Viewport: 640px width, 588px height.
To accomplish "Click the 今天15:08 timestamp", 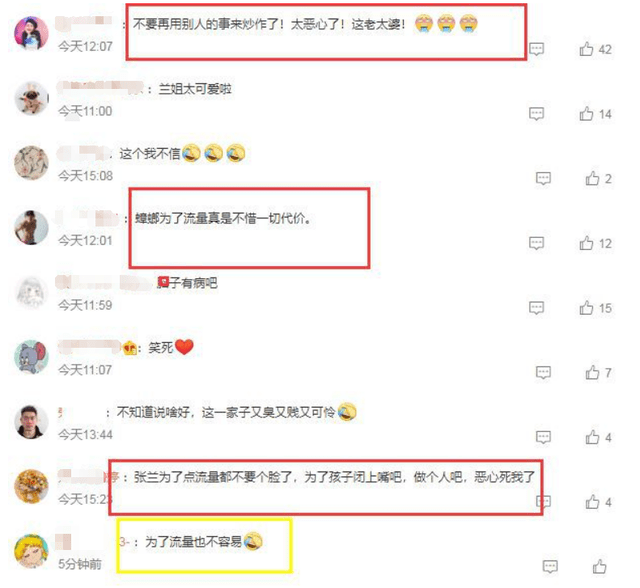I will pyautogui.click(x=85, y=176).
